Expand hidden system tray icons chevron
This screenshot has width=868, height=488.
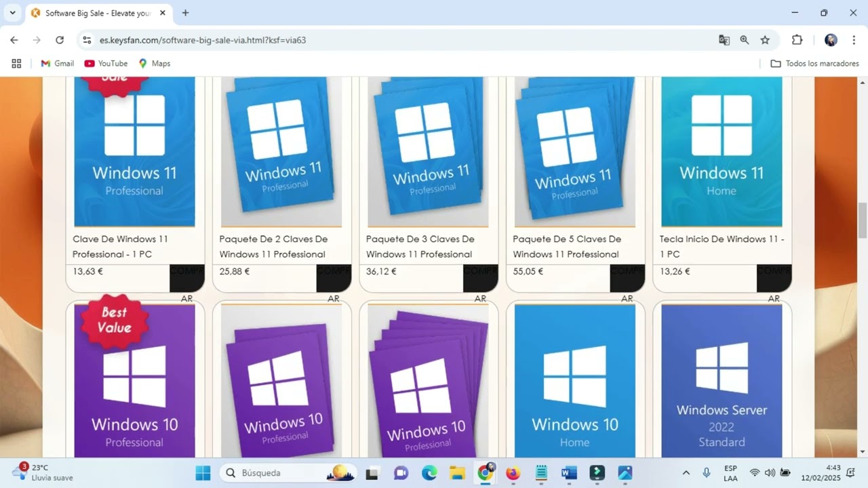point(686,472)
